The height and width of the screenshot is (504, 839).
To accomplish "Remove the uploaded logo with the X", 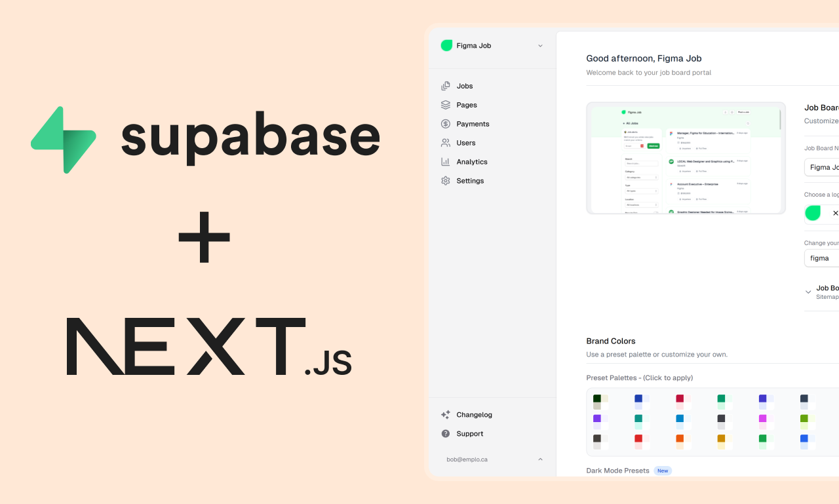I will (x=835, y=213).
